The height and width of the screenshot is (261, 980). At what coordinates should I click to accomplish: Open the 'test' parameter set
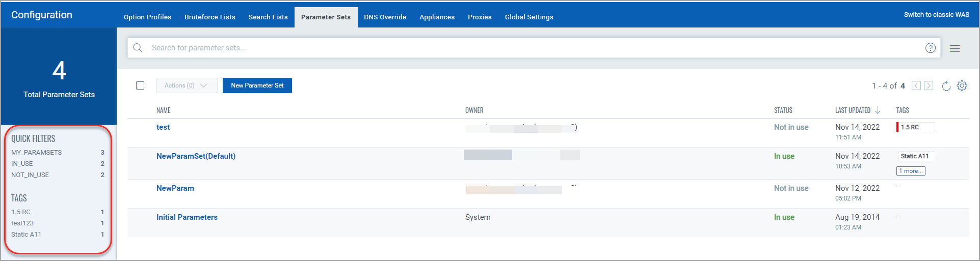click(x=163, y=127)
